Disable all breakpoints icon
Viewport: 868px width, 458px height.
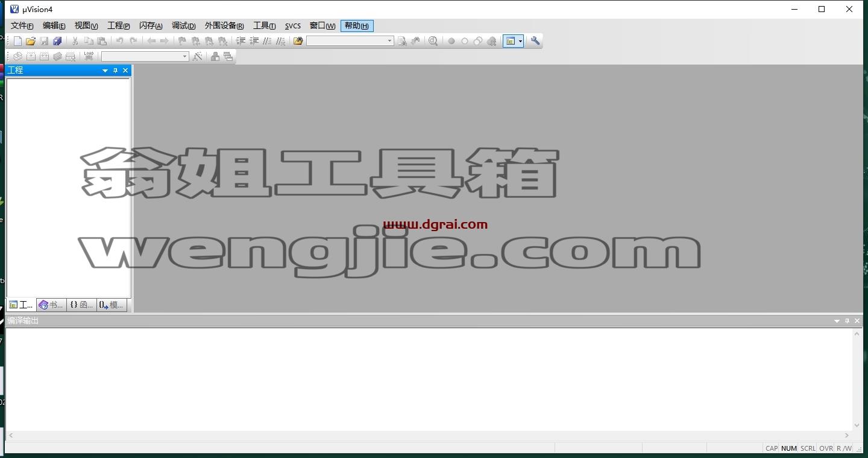(478, 41)
